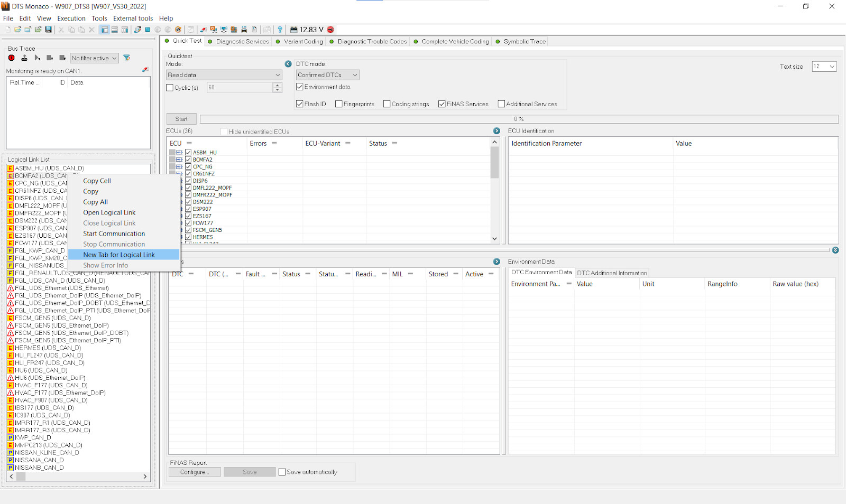Select the horizontal split layout toolbar icon

coord(115,30)
